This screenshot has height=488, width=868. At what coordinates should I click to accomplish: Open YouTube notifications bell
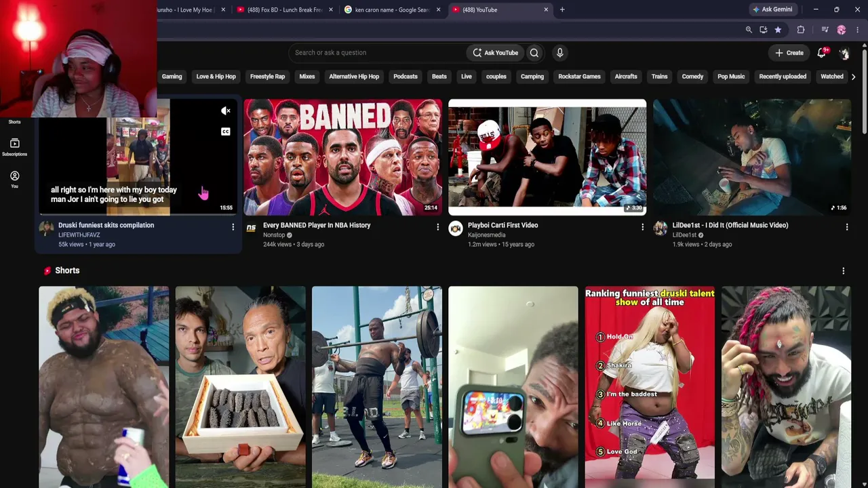[822, 53]
